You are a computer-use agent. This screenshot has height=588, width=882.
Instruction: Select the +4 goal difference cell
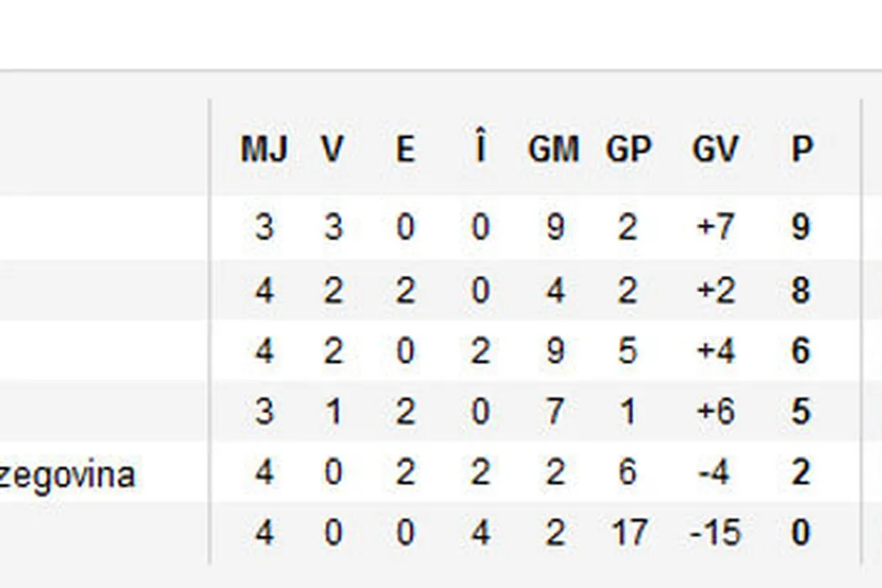tap(716, 350)
